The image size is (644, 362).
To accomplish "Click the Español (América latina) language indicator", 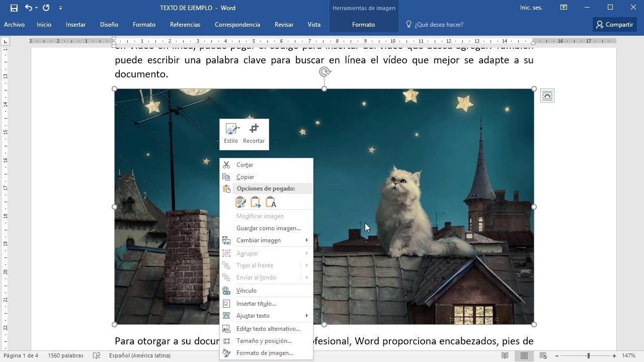I will pos(139,355).
